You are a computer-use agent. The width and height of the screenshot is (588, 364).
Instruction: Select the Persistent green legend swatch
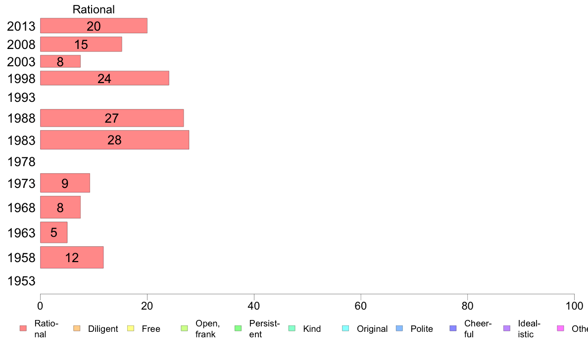(238, 328)
